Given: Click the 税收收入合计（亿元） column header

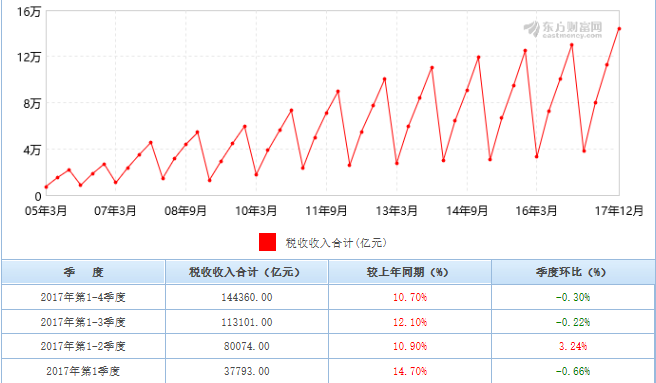Looking at the screenshot, I should point(246,272).
